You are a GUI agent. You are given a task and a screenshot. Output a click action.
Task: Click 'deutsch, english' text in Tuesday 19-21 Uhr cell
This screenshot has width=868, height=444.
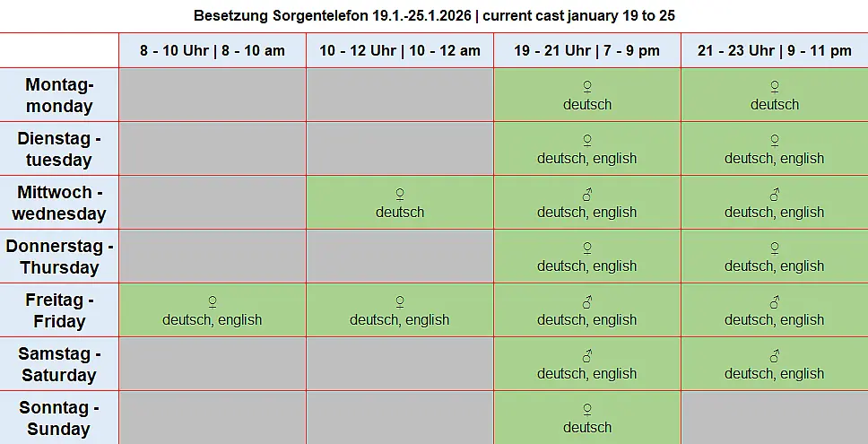[587, 159]
